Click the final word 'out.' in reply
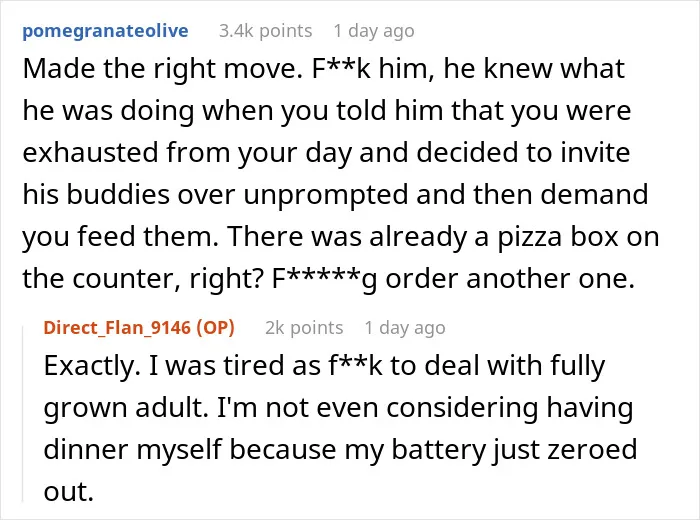This screenshot has height=520, width=700. 69,491
